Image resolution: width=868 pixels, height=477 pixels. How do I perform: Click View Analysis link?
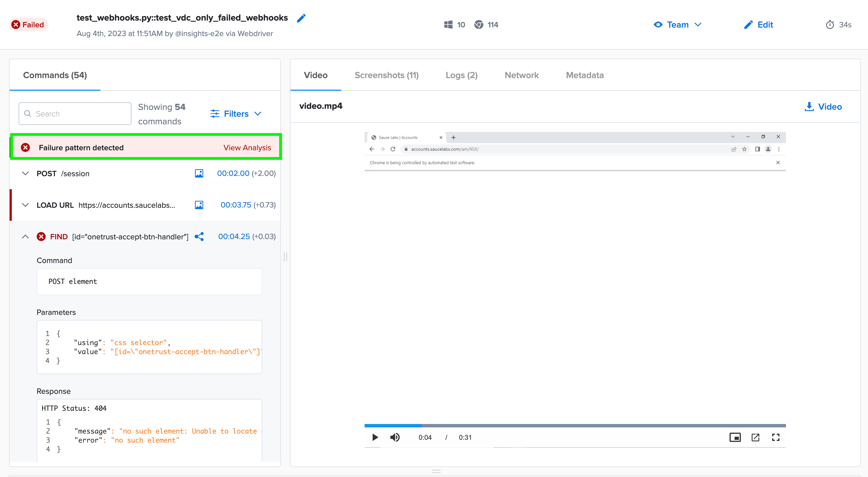tap(247, 147)
